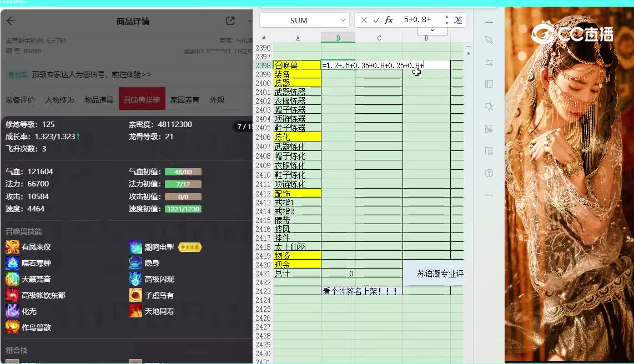Click the 作鸟兽散 skill icon
This screenshot has width=634, height=364.
pyautogui.click(x=12, y=327)
